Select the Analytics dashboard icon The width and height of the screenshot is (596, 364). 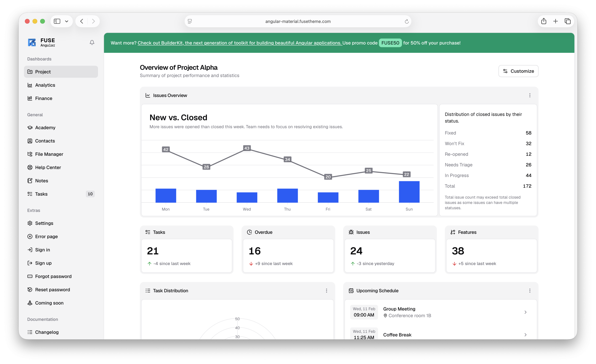[30, 85]
